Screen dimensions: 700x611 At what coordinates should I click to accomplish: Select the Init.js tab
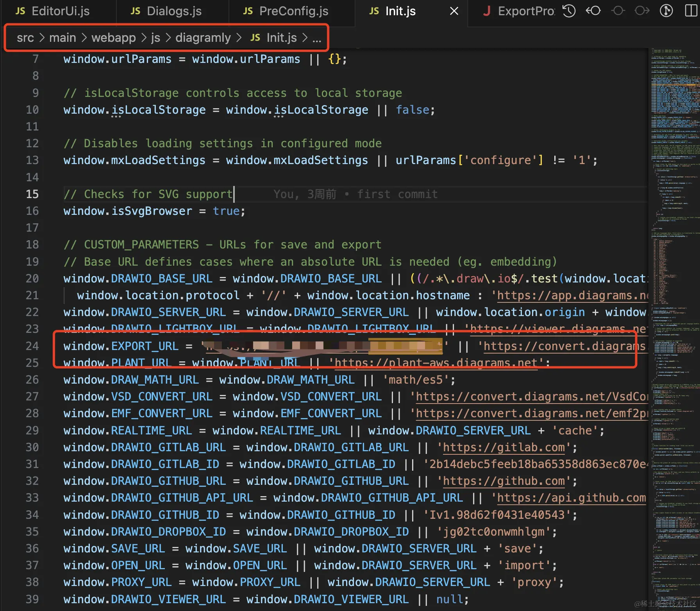pos(400,11)
